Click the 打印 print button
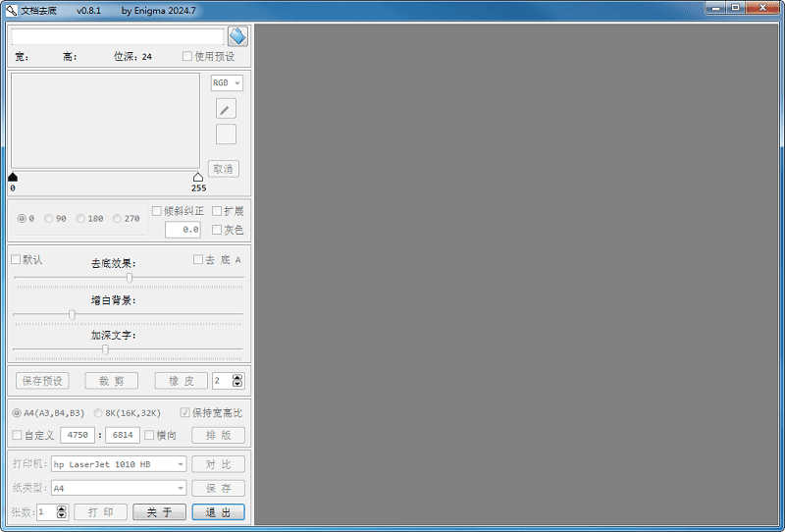The width and height of the screenshot is (785, 532). coord(101,512)
